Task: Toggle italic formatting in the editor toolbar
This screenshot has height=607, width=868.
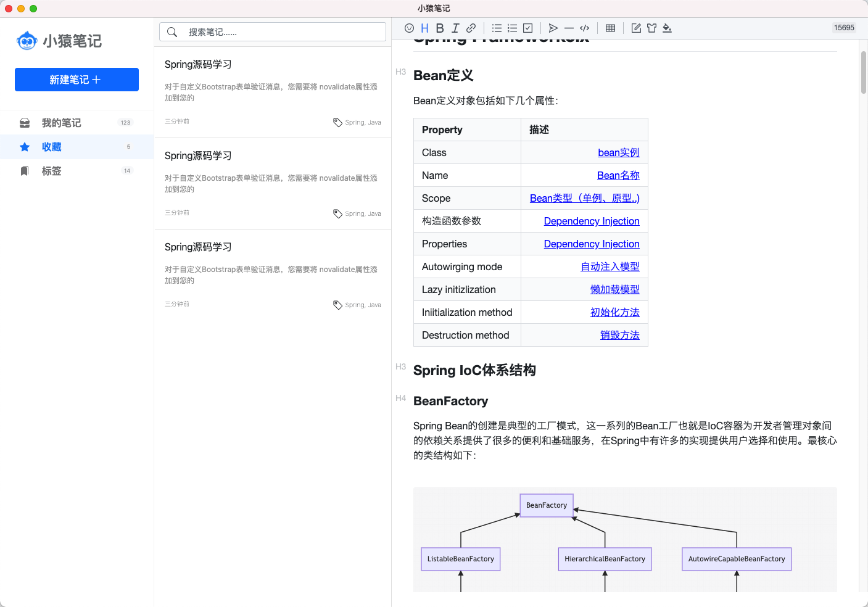Action: 455,28
